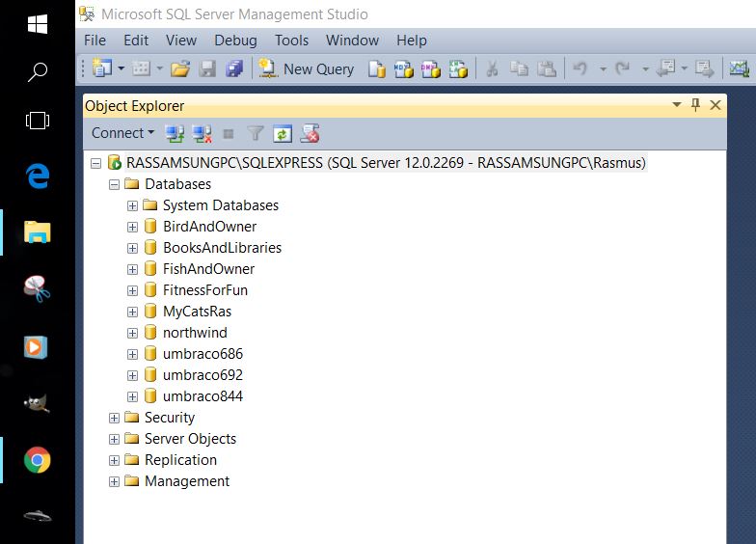Viewport: 756px width, 544px height.
Task: Open the Debug menu
Action: coord(235,41)
